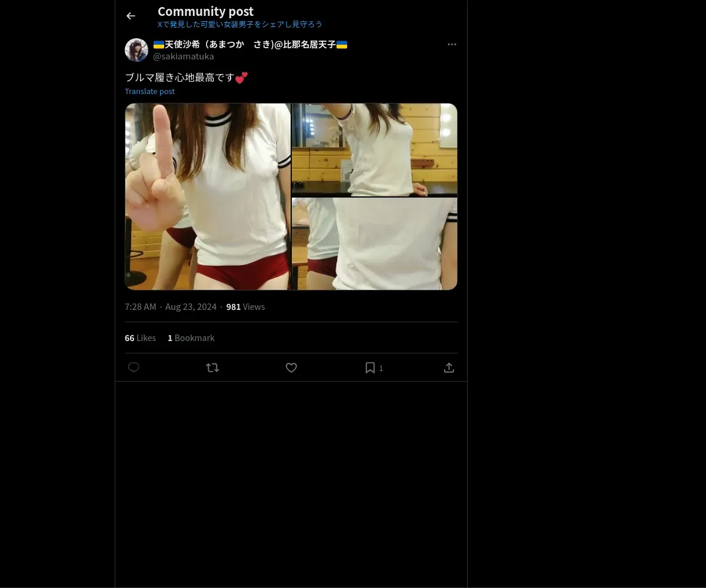Click the Translate post link
This screenshot has height=588, width=706.
149,91
